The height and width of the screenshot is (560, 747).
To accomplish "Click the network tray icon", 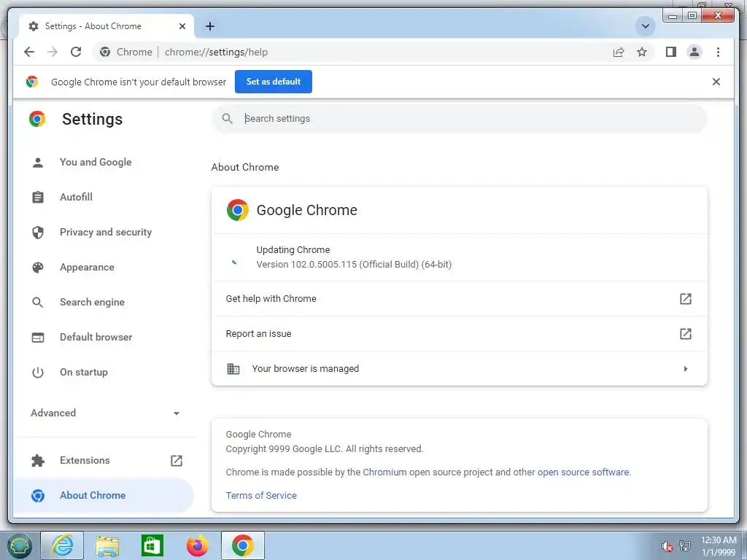I will [x=685, y=545].
